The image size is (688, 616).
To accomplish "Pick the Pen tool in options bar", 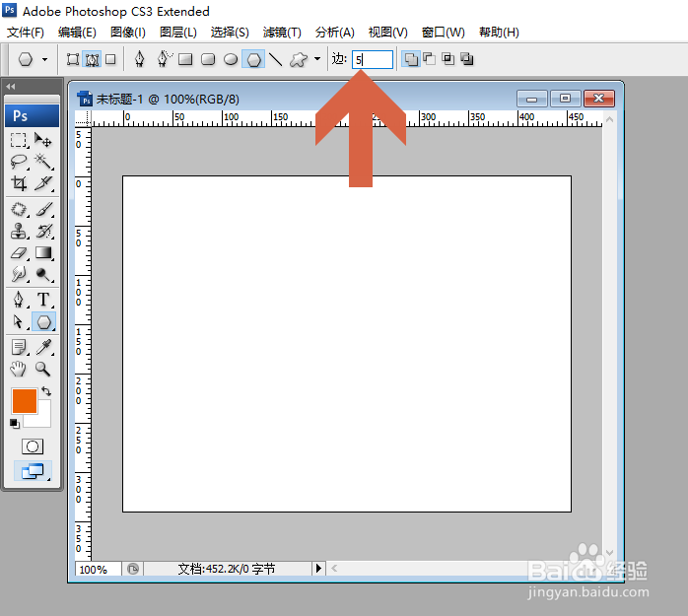I will click(x=140, y=59).
